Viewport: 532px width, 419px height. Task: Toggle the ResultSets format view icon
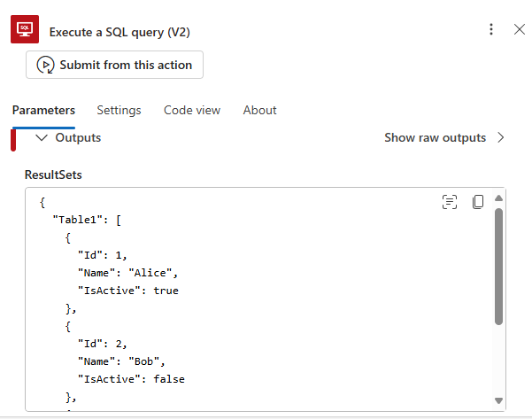click(450, 202)
